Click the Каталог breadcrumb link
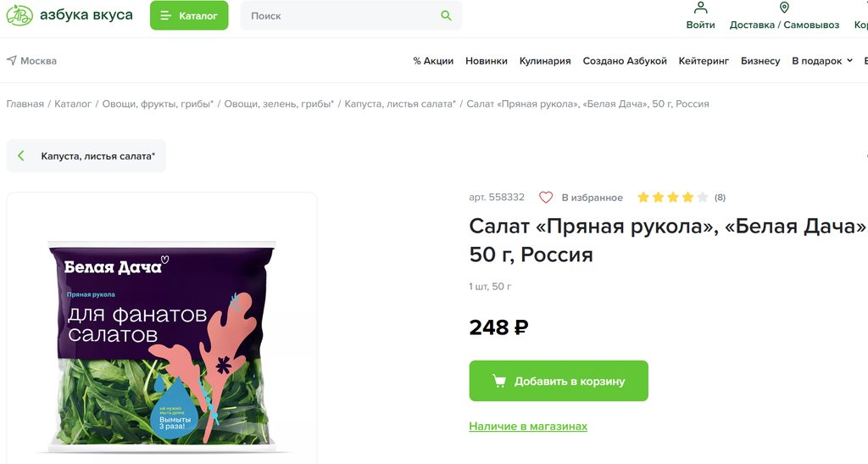 tap(73, 103)
